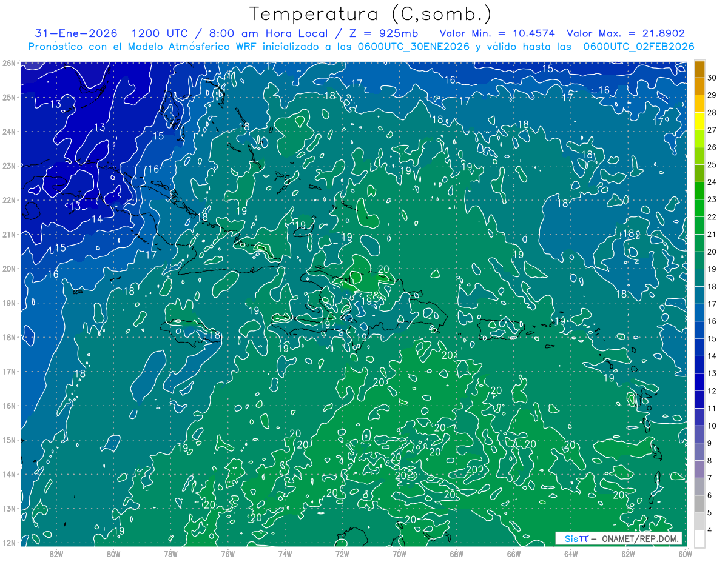Click legend color band between 29 and 30
This screenshot has height=562, width=728.
coord(699,86)
